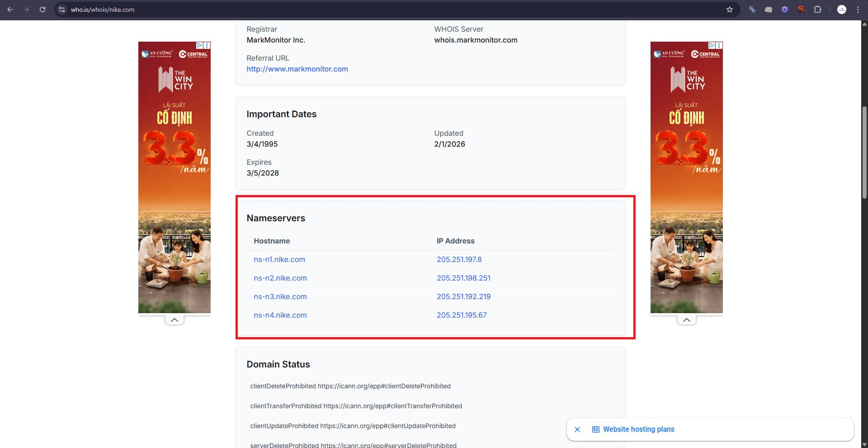
Task: Go forward to the next page
Action: pos(26,10)
